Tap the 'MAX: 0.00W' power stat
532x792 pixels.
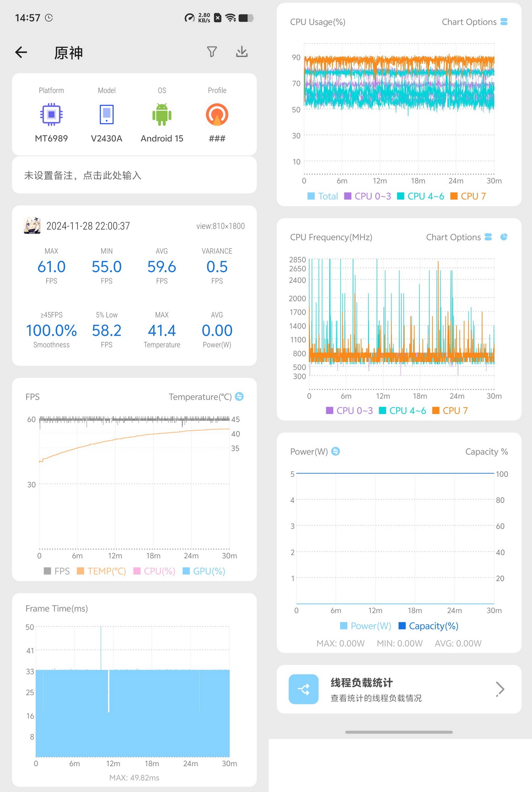coord(340,643)
